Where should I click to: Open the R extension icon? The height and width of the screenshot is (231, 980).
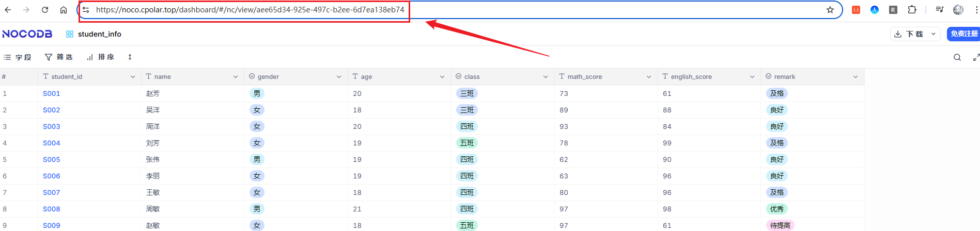point(893,10)
